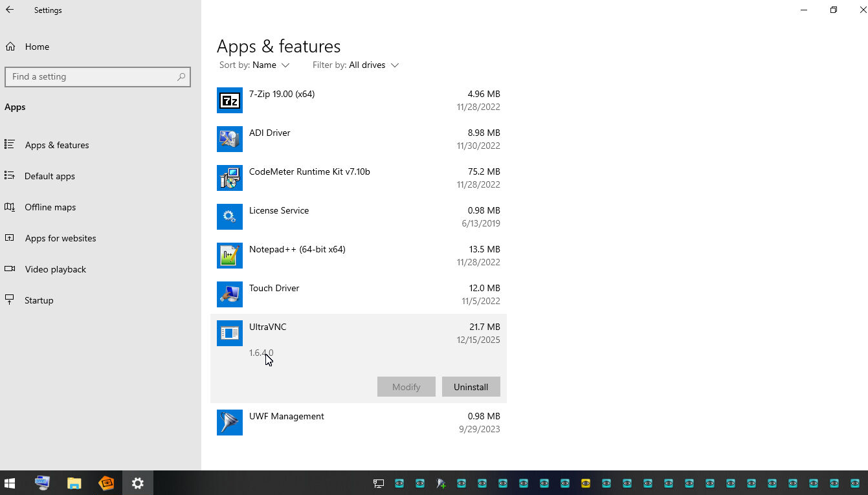Select the ADI Driver entry
This screenshot has height=495, width=868.
[359, 139]
